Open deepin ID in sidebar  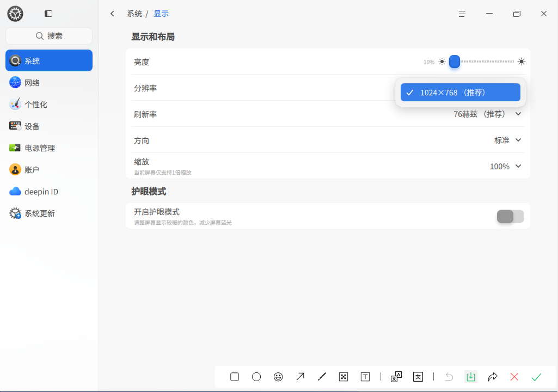49,192
